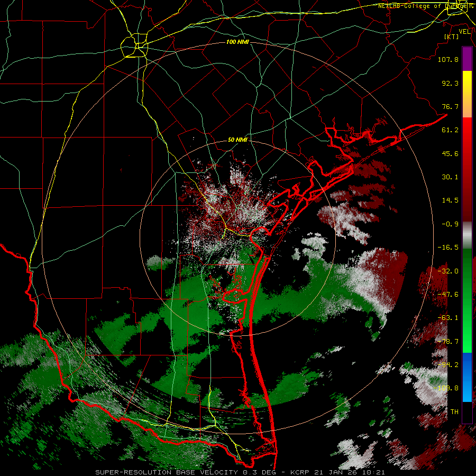Viewport: 476px width, 476px height.
Task: Click the "[KT]" units label
Action: point(452,36)
